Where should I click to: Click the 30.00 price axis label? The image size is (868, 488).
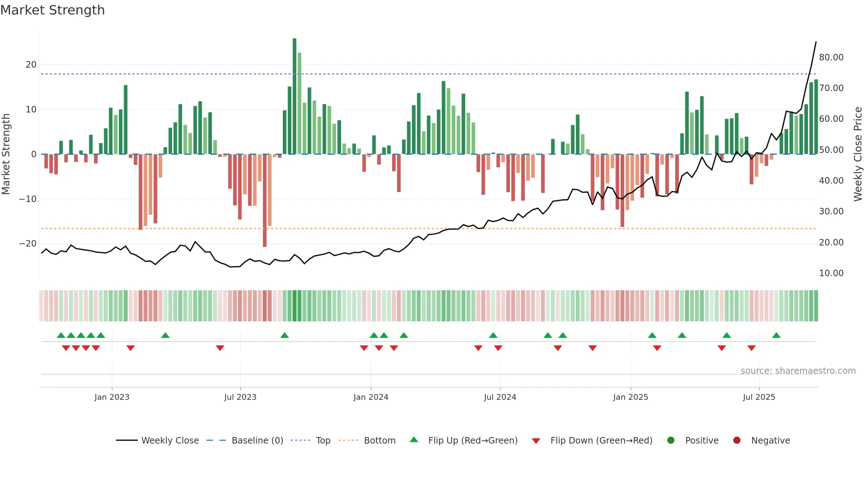point(831,211)
